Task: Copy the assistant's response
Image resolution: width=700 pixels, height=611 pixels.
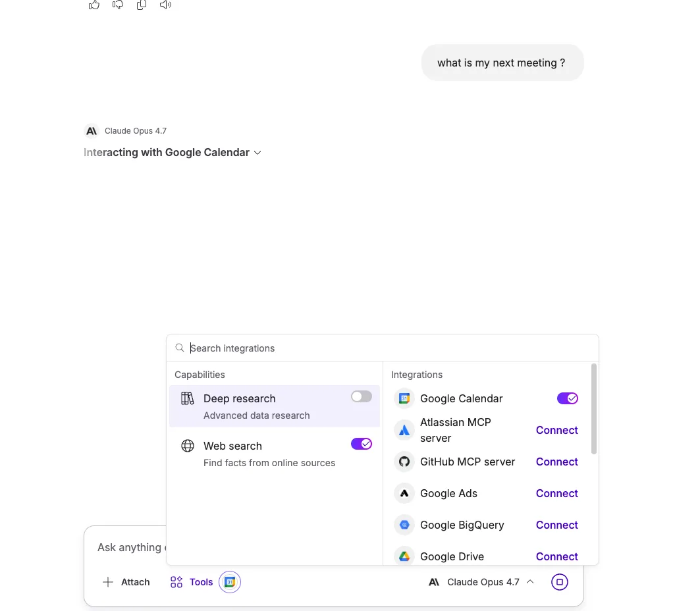Action: pos(142,5)
